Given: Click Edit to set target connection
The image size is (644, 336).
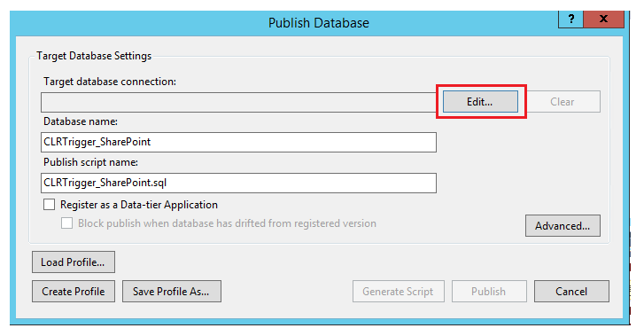Looking at the screenshot, I should [480, 102].
